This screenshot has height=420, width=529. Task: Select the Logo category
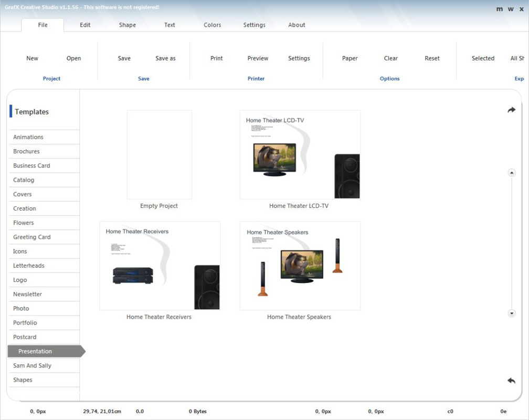pyautogui.click(x=44, y=280)
